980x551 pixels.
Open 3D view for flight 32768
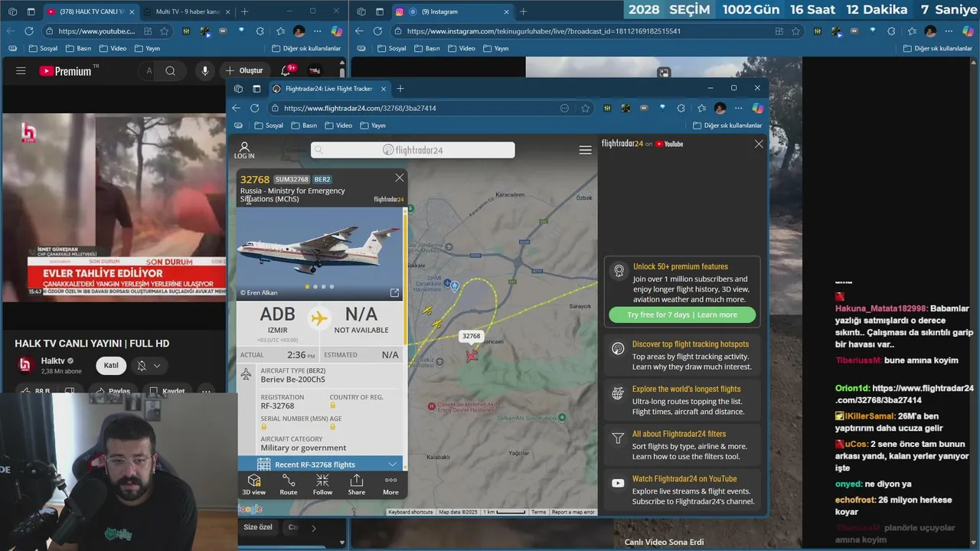tap(254, 484)
